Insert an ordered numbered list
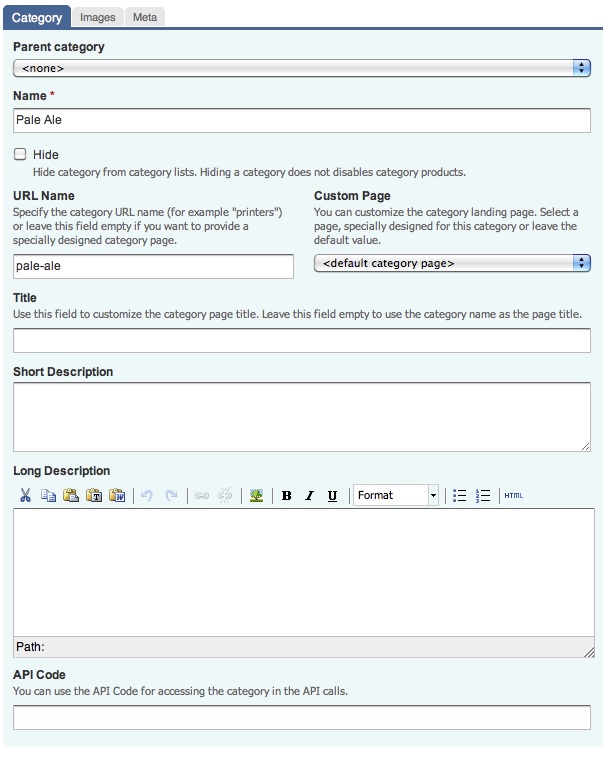 pyautogui.click(x=483, y=495)
